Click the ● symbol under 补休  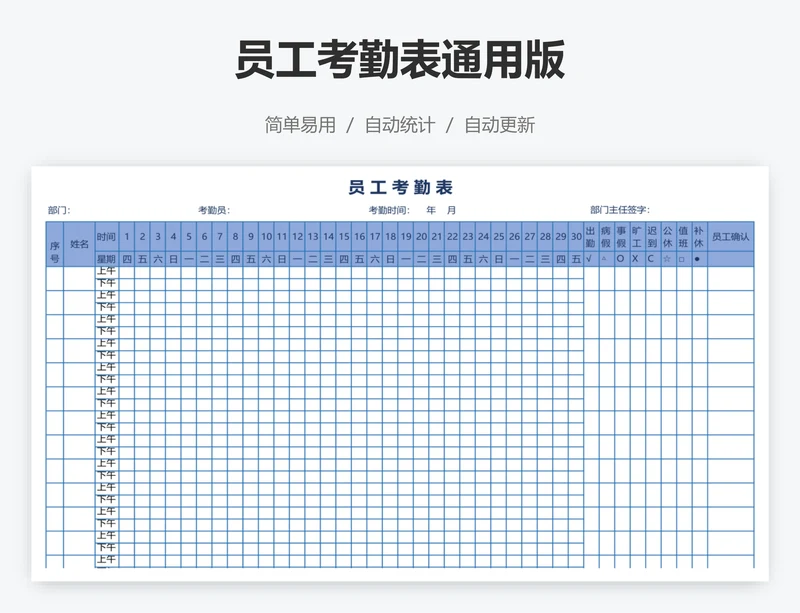(697, 259)
